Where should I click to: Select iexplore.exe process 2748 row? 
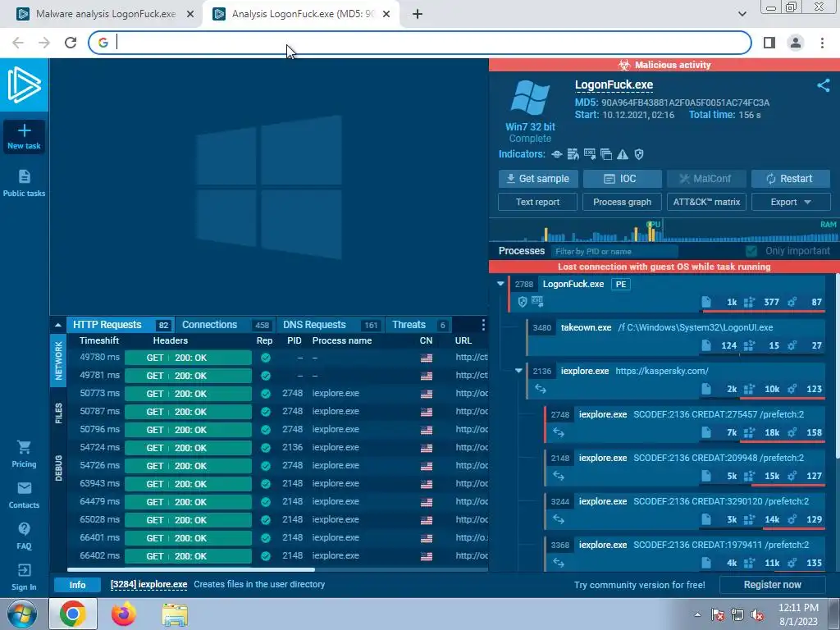click(685, 424)
